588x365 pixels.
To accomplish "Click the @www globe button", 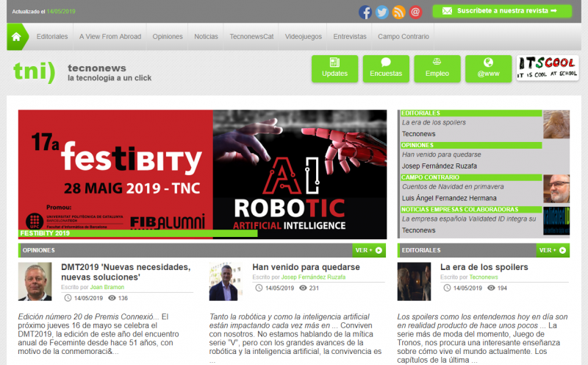I will pos(487,68).
